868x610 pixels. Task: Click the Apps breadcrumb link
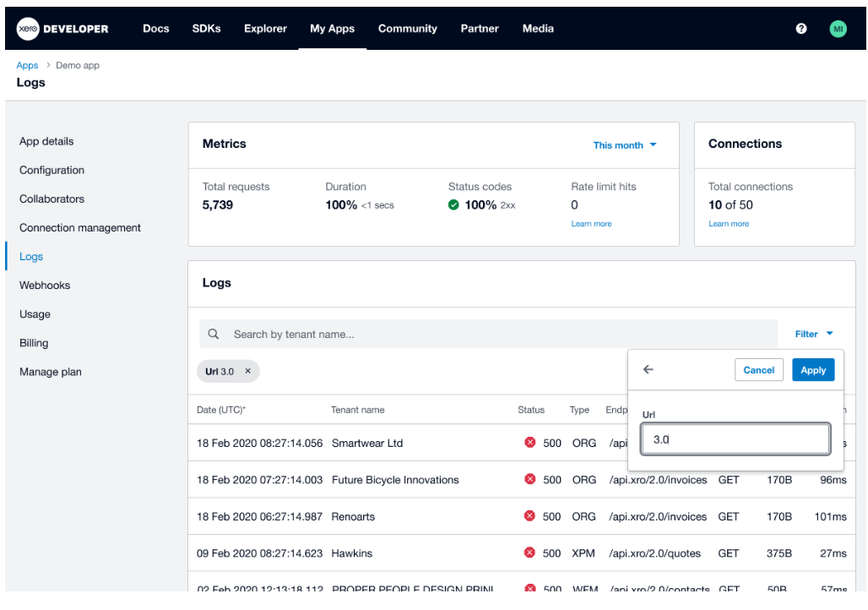pyautogui.click(x=27, y=65)
